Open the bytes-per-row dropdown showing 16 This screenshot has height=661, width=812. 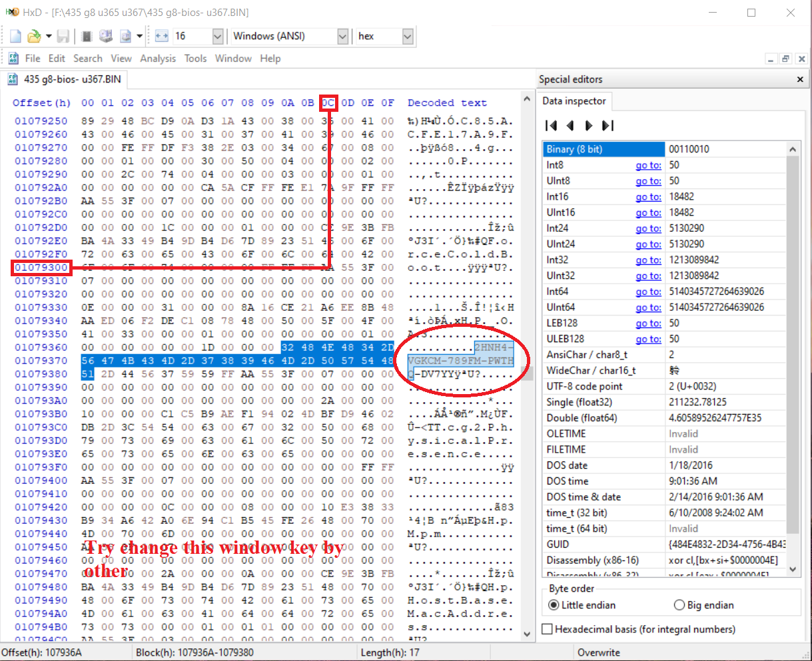217,36
